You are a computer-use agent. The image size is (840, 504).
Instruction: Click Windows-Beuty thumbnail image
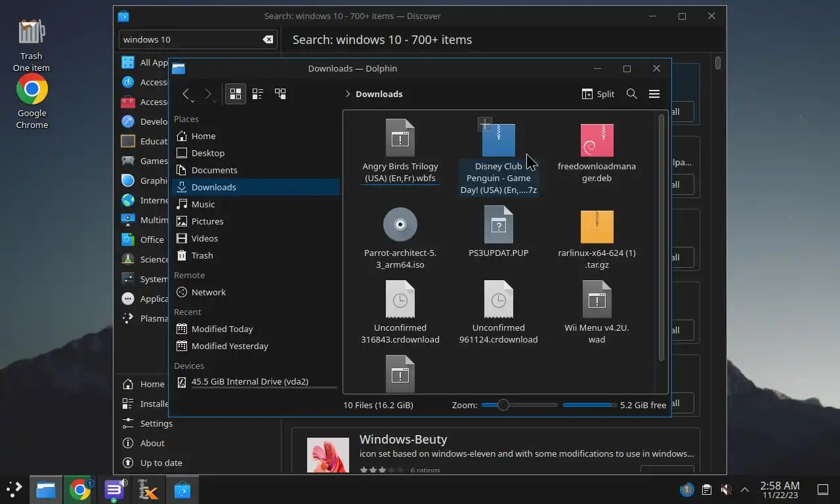point(328,454)
